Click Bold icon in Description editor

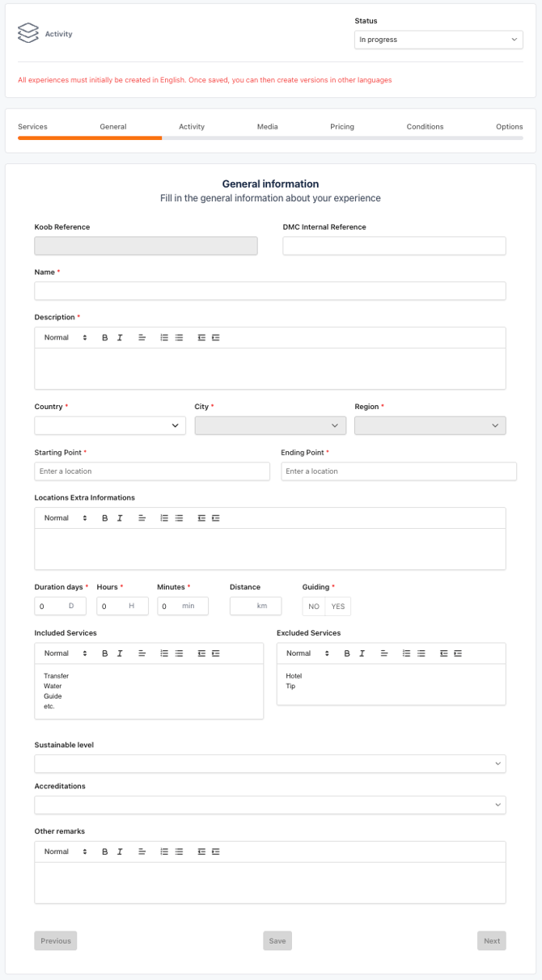[105, 338]
